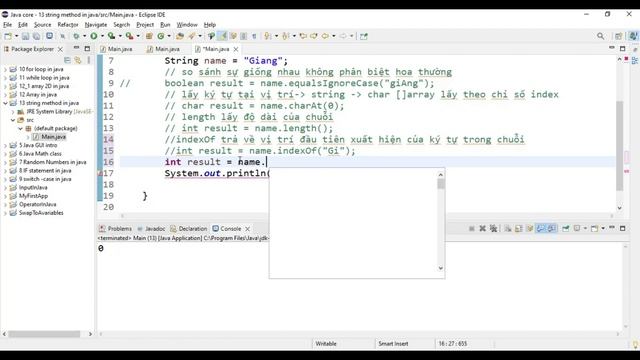
Task: Switch to the Declaration tab
Action: click(189, 229)
